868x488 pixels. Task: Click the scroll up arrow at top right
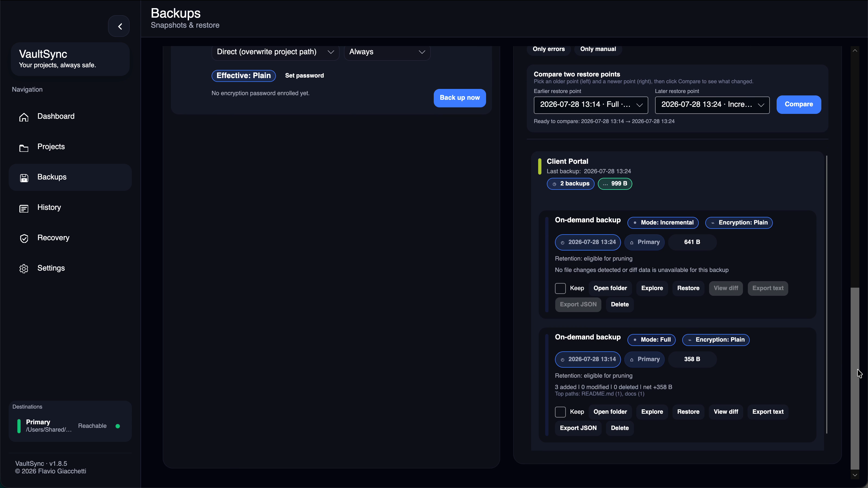coord(855,50)
